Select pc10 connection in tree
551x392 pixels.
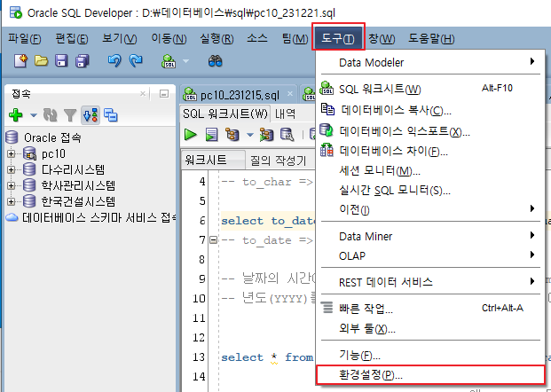(x=53, y=153)
